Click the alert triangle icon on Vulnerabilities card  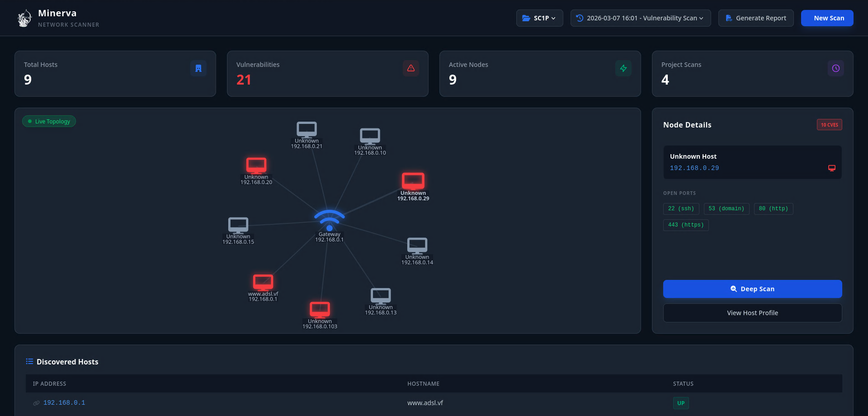pyautogui.click(x=411, y=68)
